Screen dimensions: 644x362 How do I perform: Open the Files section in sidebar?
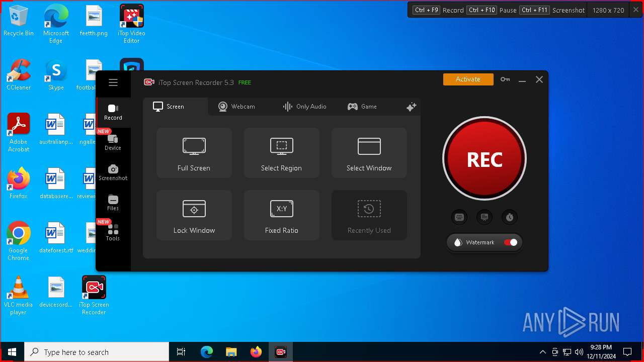pos(113,203)
